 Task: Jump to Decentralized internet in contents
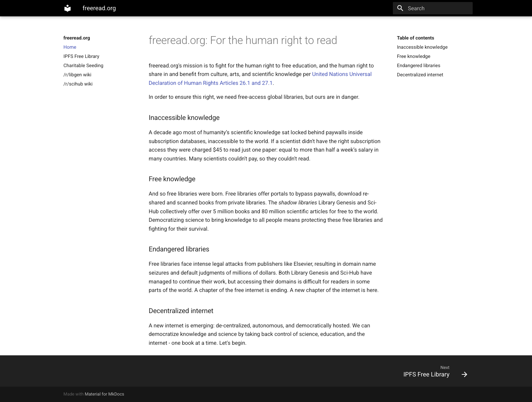click(420, 75)
